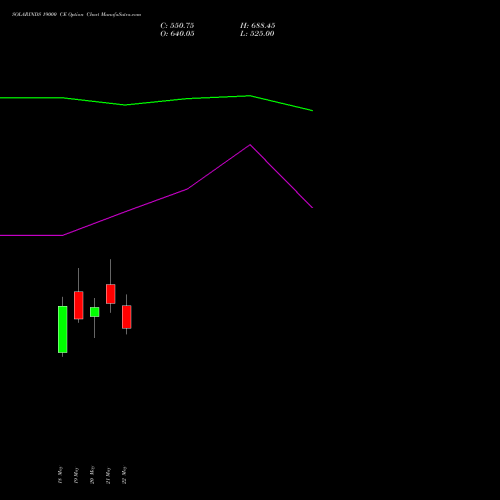Click the red candle for 21 May
The width and height of the screenshot is (500, 500).
pos(111,294)
